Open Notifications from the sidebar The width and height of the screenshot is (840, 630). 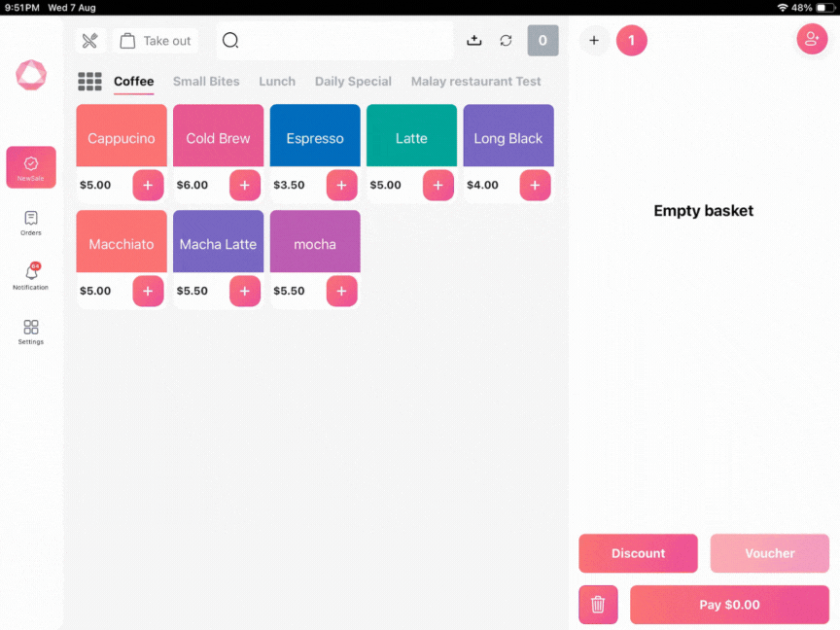(31, 277)
